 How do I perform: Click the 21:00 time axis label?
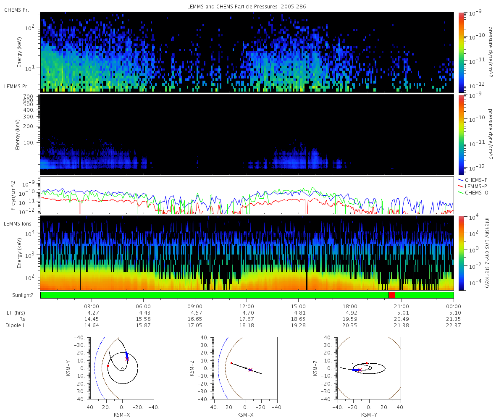[402, 306]
